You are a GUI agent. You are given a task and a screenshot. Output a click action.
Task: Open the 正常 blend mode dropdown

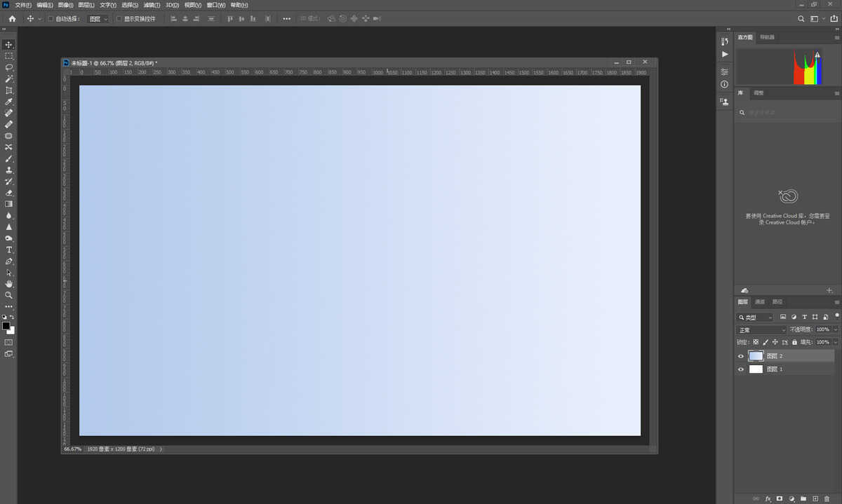coord(761,329)
